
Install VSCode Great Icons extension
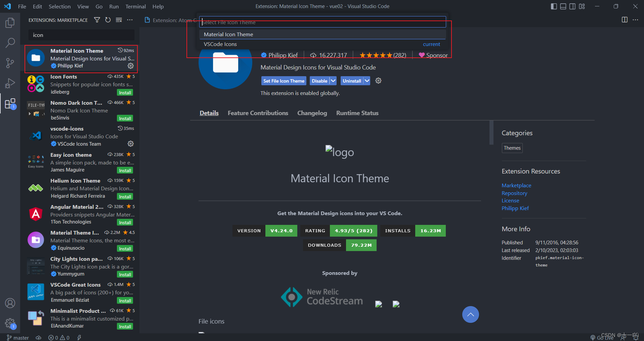[x=125, y=301]
